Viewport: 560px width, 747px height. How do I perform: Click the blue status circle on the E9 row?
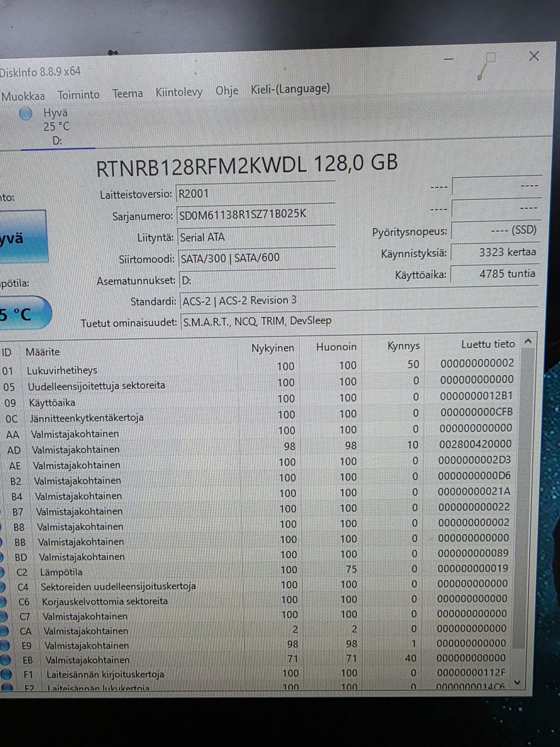(5, 645)
